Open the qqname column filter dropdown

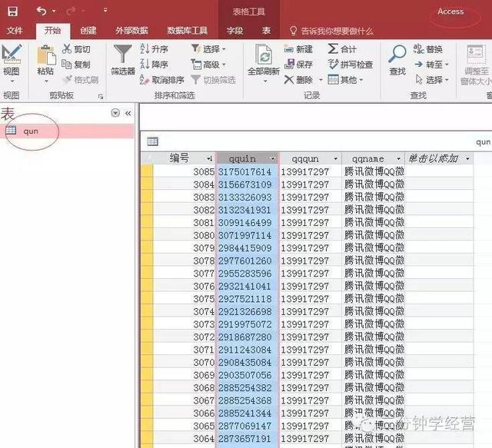pos(398,159)
